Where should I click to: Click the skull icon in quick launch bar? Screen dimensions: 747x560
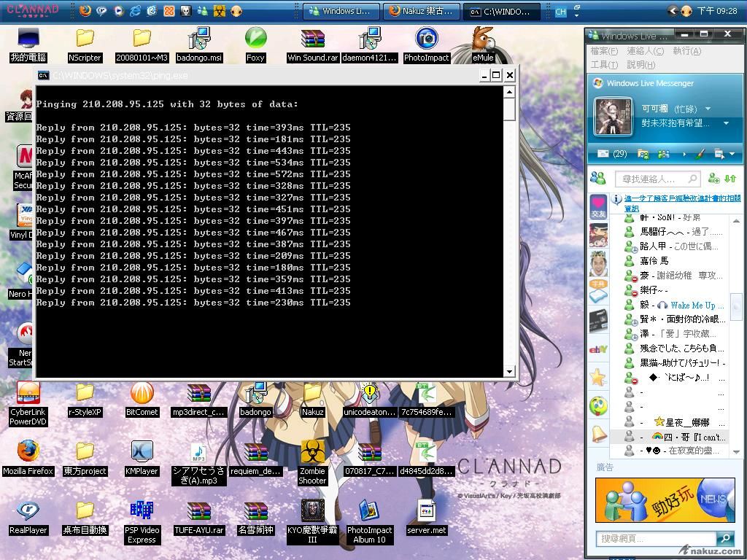(186, 10)
